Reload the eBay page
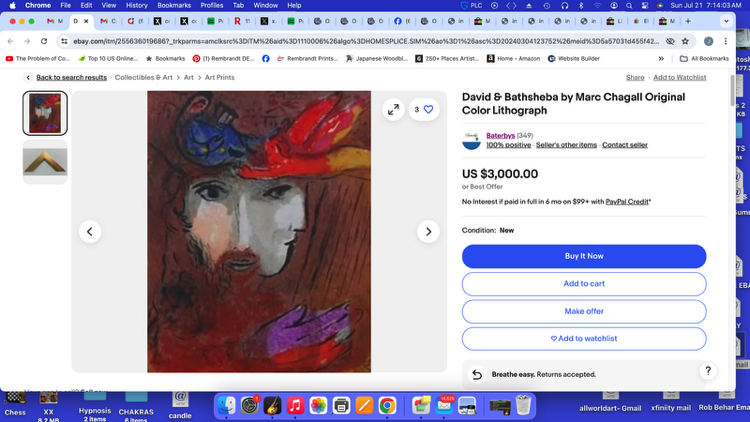 click(44, 41)
